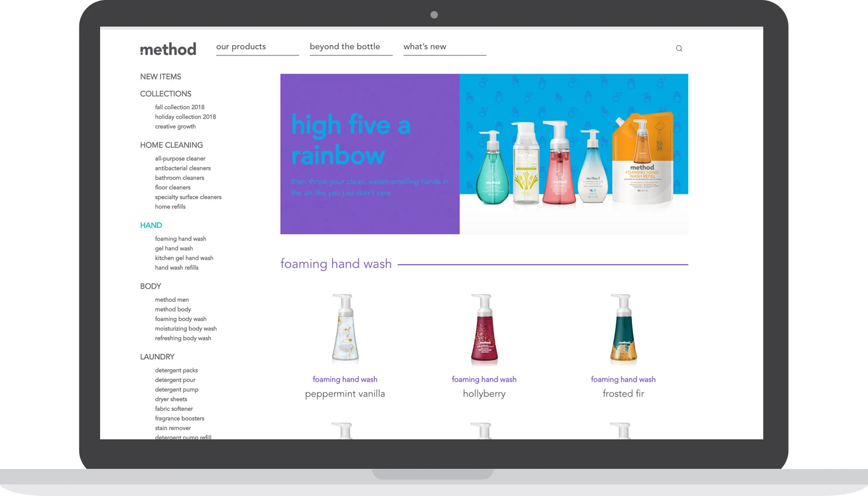Click the foaming hand wash section heading
The height and width of the screenshot is (496, 868).
(336, 264)
